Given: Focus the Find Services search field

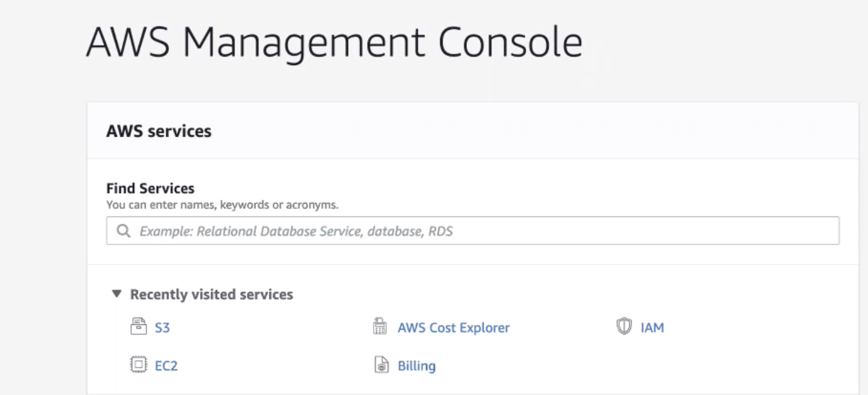Looking at the screenshot, I should click(472, 231).
